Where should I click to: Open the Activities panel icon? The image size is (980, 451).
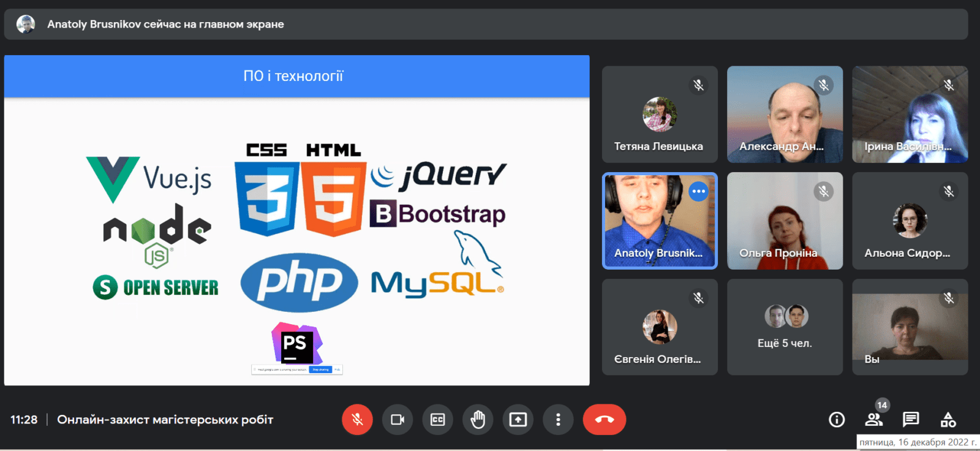(x=948, y=420)
